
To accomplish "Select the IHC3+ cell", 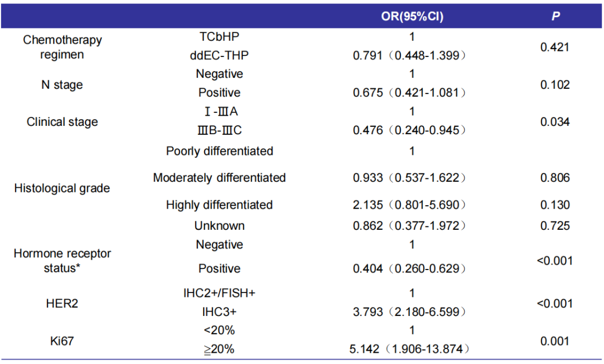I will [x=219, y=311].
